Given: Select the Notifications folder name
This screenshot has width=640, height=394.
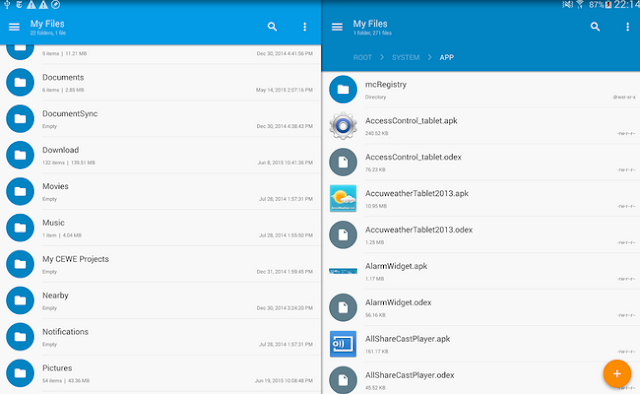Looking at the screenshot, I should [x=65, y=332].
